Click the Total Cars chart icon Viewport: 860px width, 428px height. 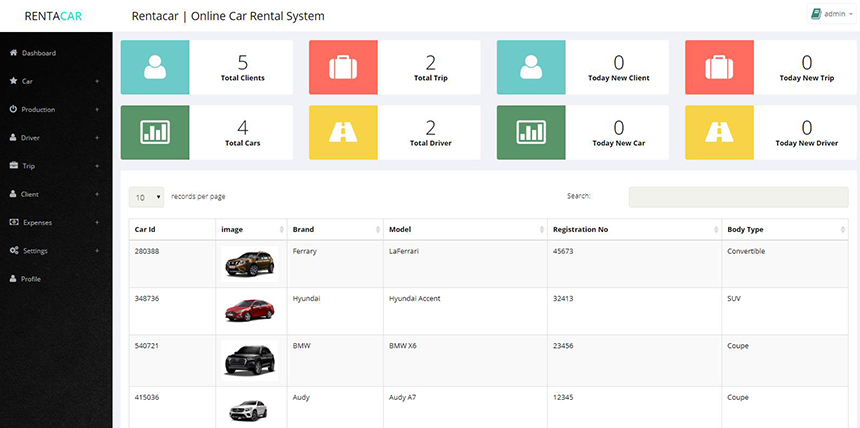(154, 132)
